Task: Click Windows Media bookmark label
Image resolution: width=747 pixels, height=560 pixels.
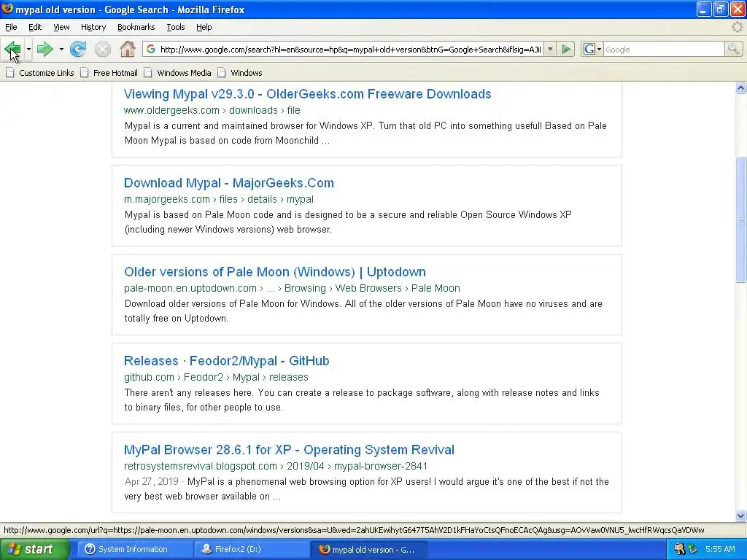Action: coord(184,73)
